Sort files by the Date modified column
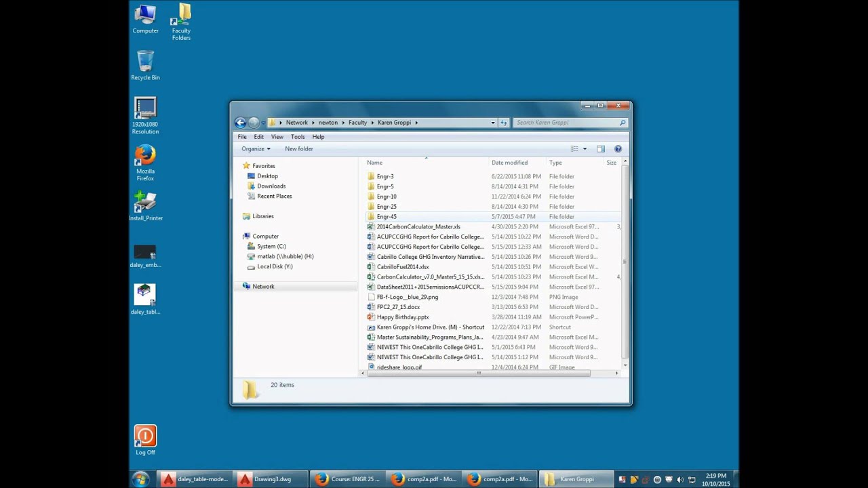 click(510, 163)
